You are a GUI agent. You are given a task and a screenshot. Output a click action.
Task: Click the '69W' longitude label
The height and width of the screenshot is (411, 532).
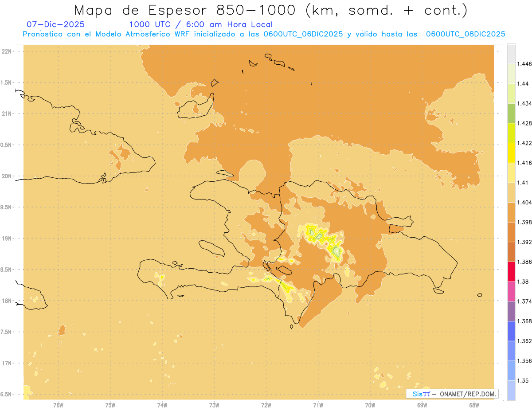tap(422, 405)
